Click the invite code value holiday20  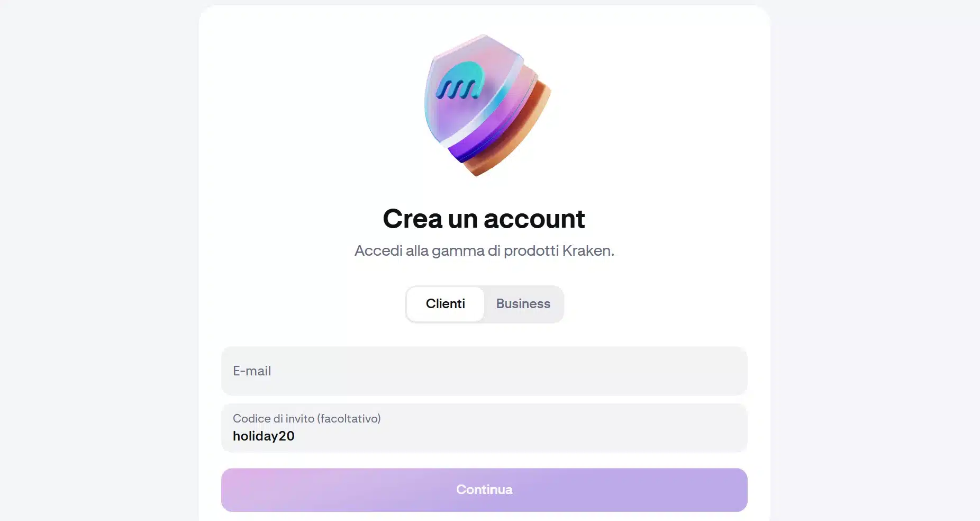[x=264, y=436]
